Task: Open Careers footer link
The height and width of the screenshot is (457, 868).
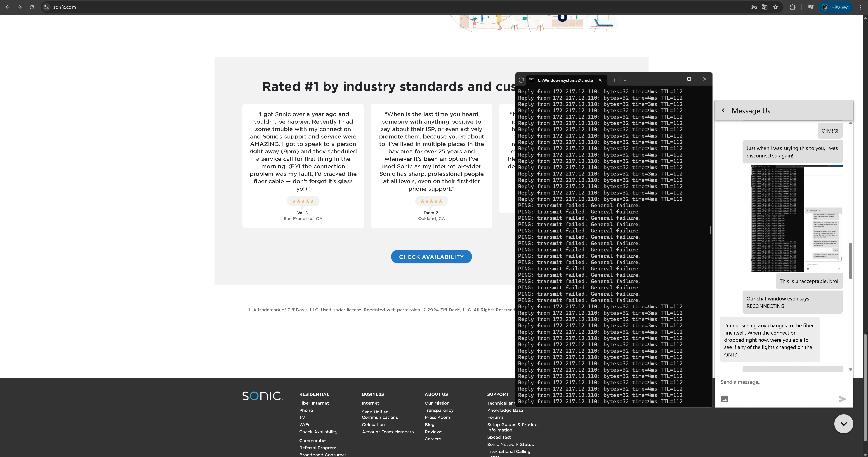Action: coord(433,439)
